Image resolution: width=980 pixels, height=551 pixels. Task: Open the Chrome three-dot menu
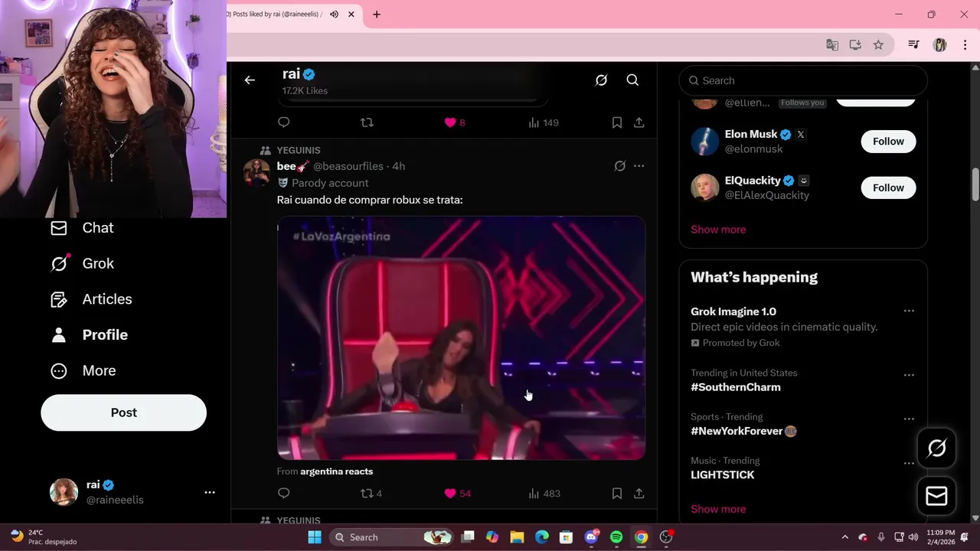(964, 45)
